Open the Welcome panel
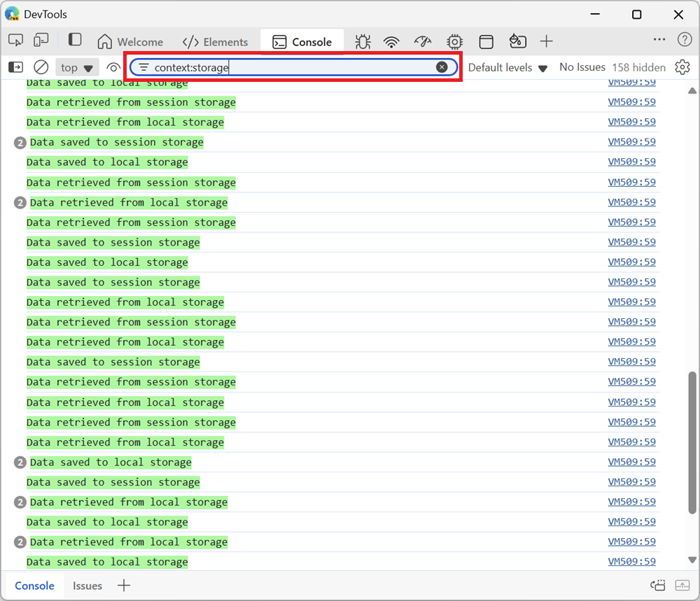700x601 pixels. [130, 41]
